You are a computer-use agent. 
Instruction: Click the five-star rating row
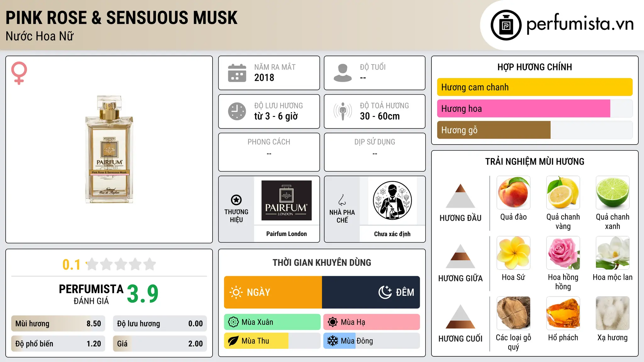pyautogui.click(x=121, y=264)
